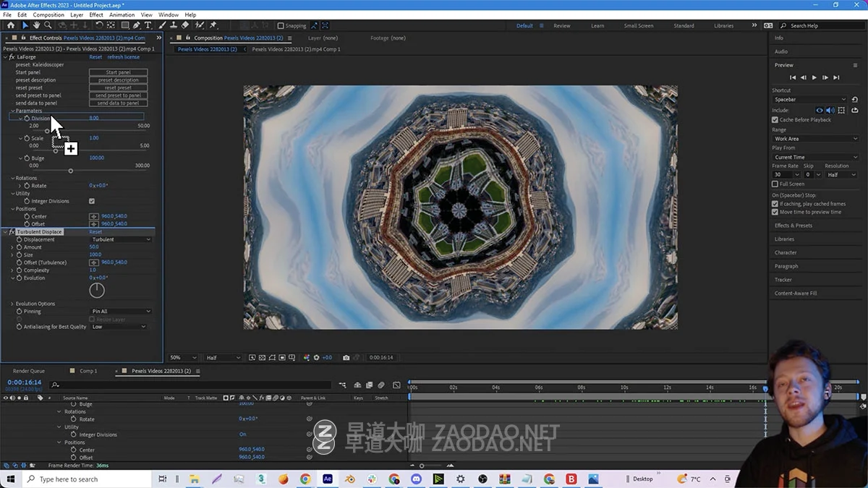Open the Displacement type dropdown
The height and width of the screenshot is (488, 868).
121,239
